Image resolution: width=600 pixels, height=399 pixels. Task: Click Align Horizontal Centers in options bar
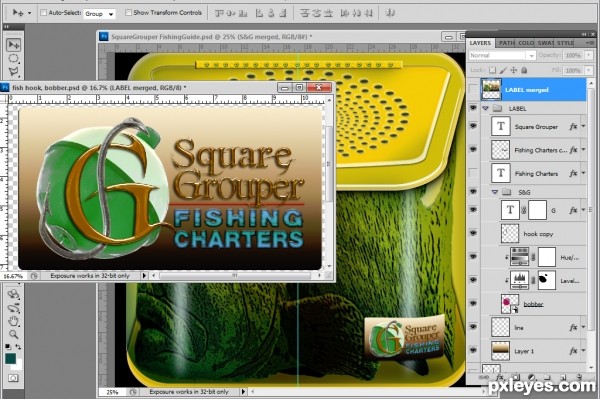click(271, 13)
